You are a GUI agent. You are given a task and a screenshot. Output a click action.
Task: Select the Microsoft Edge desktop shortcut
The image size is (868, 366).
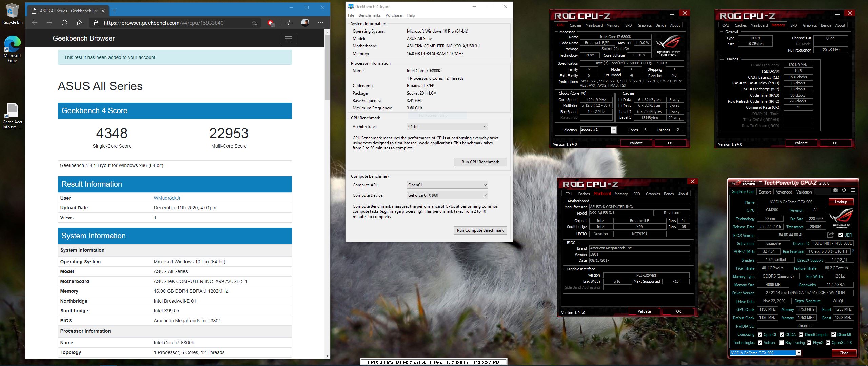point(12,49)
